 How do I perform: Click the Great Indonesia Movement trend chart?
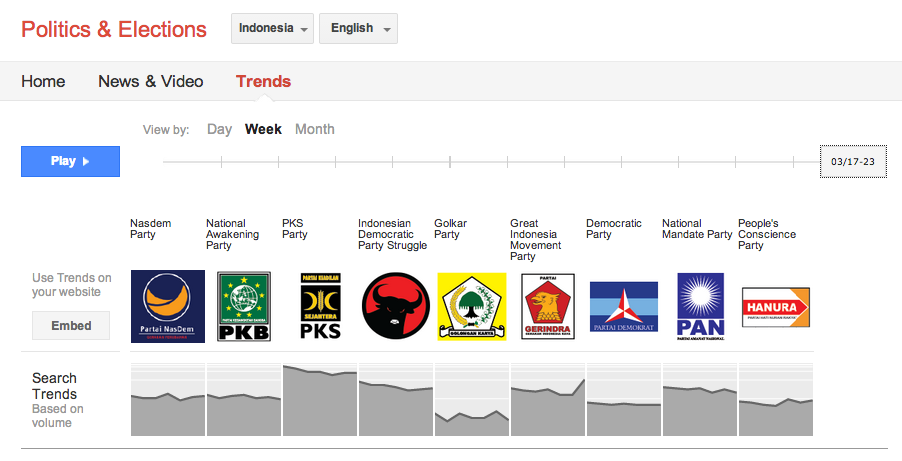(548, 399)
